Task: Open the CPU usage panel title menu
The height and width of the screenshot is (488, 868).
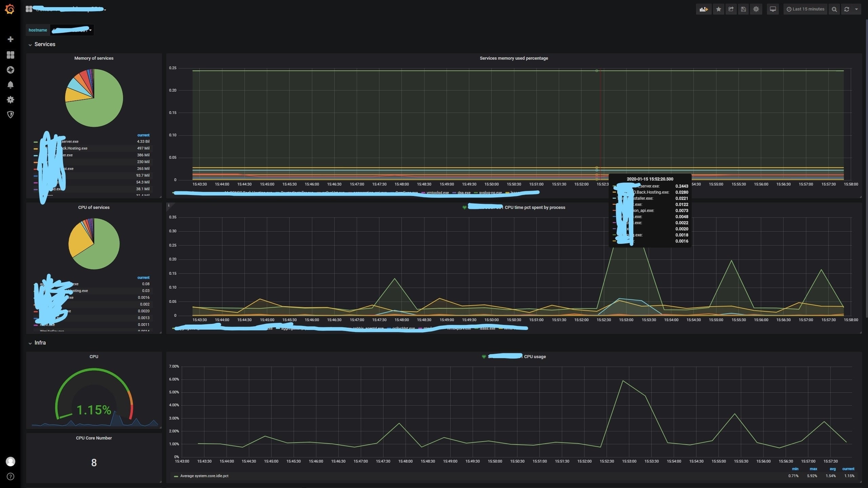Action: point(535,357)
